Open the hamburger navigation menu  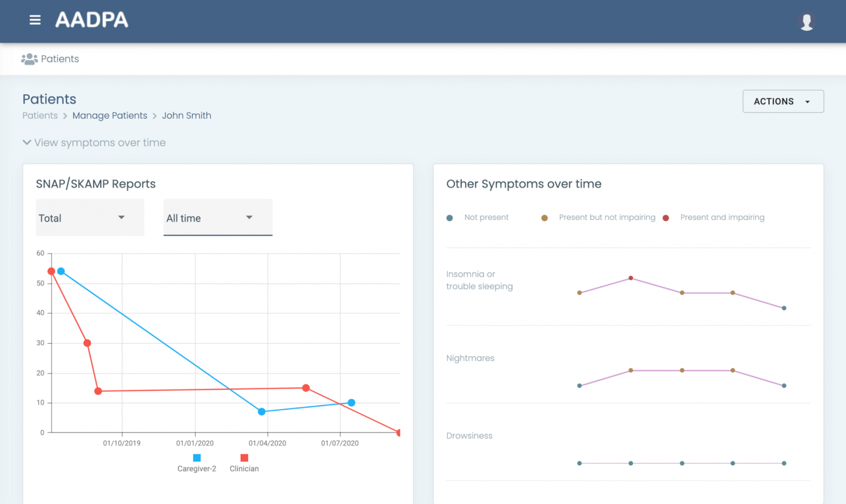tap(35, 20)
